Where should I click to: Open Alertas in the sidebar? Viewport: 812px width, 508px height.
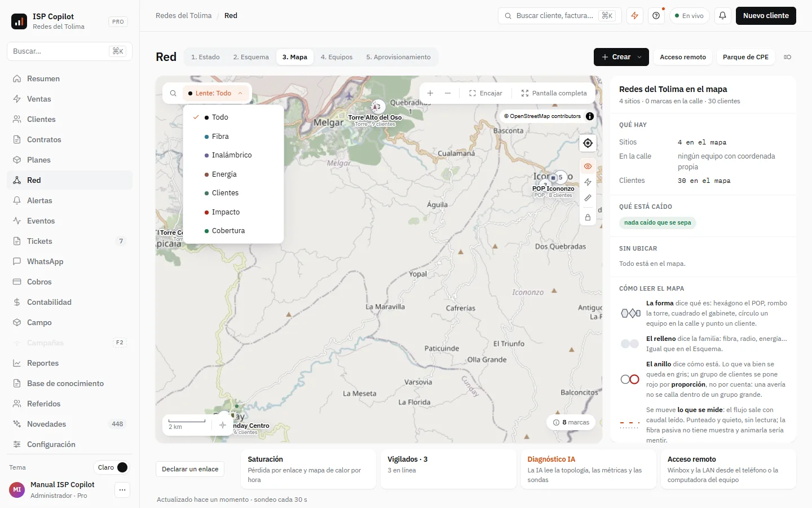pyautogui.click(x=70, y=200)
